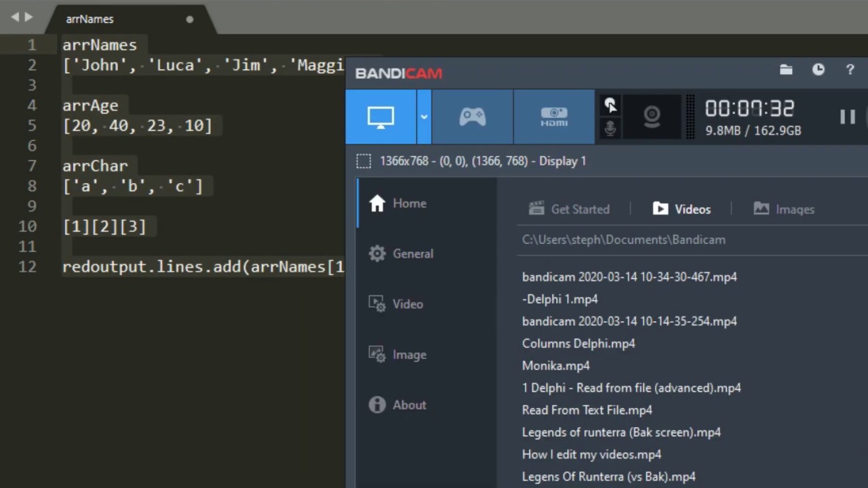Select the -Delphi 1.mp4 video
The image size is (868, 488).
pyautogui.click(x=560, y=299)
